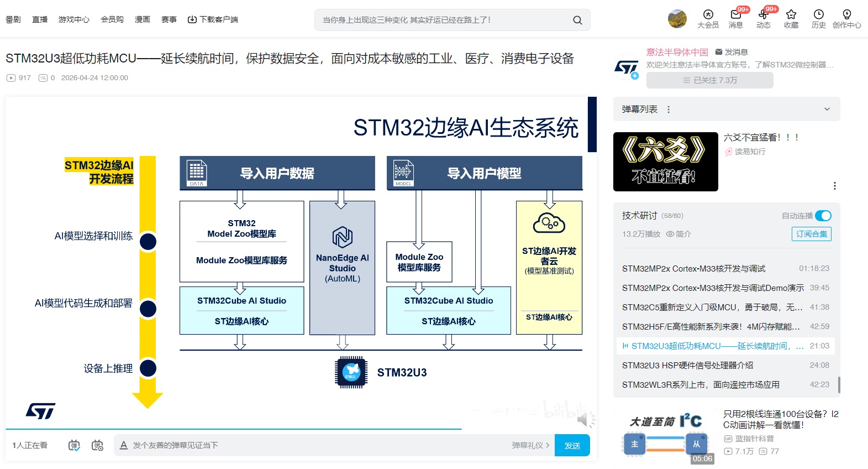The width and height of the screenshot is (868, 469).
Task: Go to the 直播 nav item
Action: [40, 19]
